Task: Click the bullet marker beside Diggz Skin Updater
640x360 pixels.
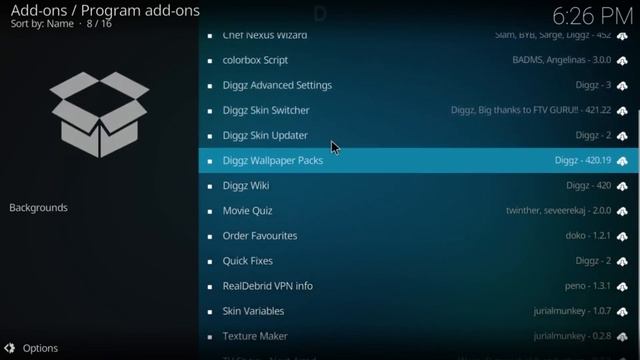Action: 210,136
